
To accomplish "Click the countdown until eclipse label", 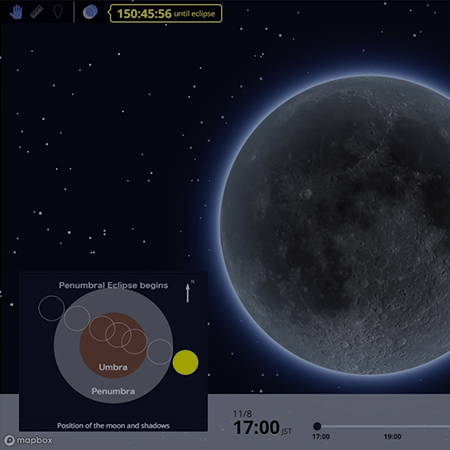I will pyautogui.click(x=166, y=14).
